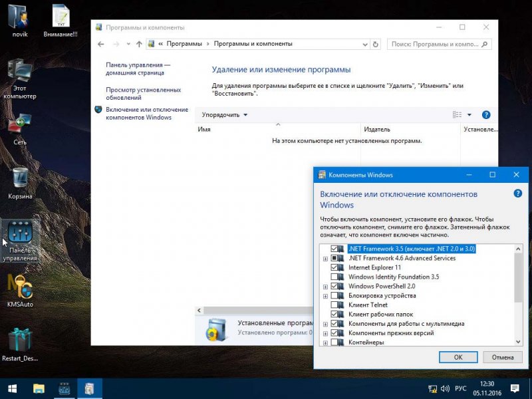Click features list scroll down arrow
532x399 pixels.
coord(518,342)
